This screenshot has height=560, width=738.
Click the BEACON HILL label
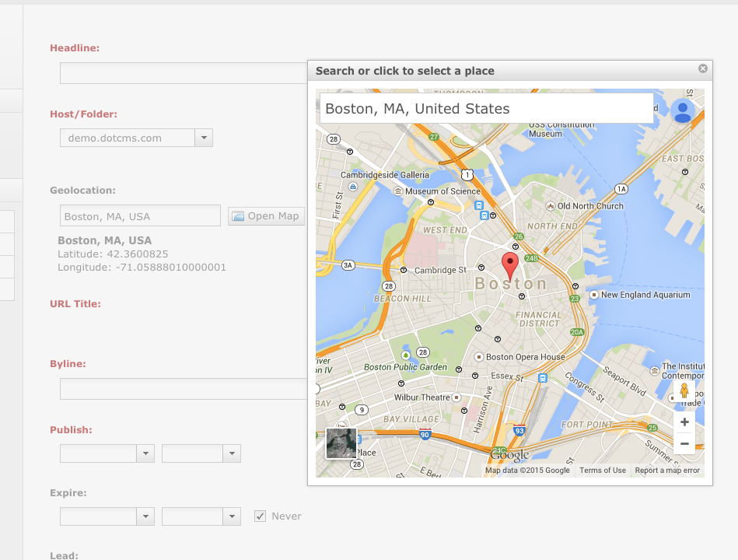tap(402, 299)
